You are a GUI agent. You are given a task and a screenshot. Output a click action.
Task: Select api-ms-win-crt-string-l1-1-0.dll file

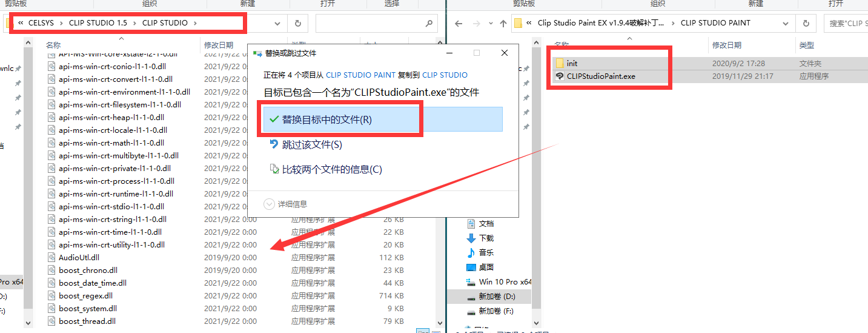point(113,219)
